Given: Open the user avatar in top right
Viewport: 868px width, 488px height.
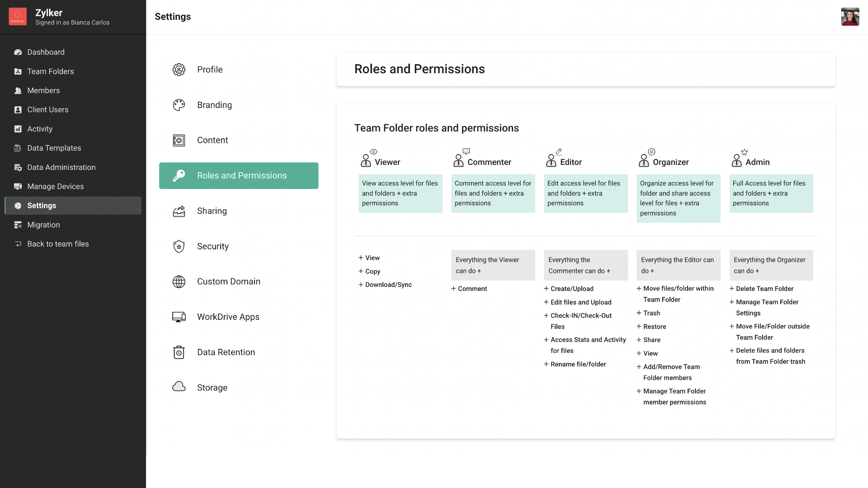Looking at the screenshot, I should (x=849, y=17).
